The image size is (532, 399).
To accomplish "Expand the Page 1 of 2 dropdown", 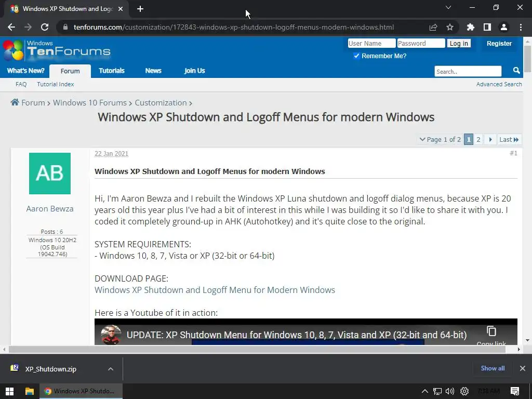I will pyautogui.click(x=440, y=139).
